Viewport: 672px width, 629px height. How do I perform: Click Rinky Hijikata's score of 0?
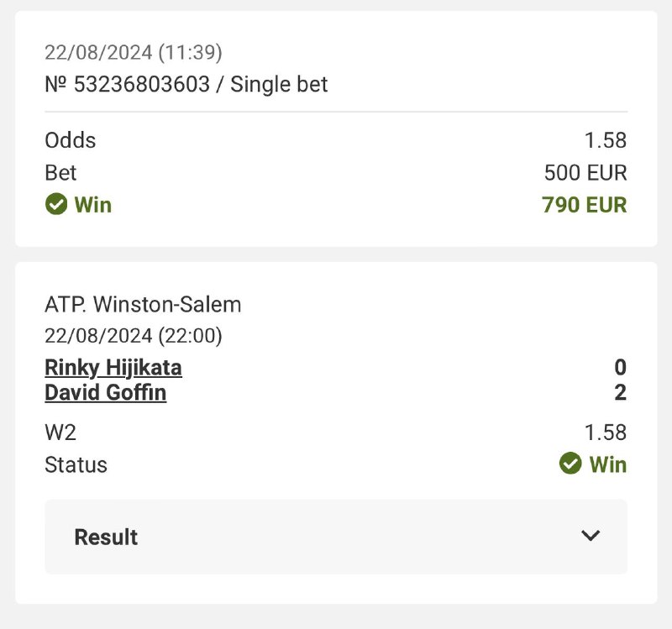(620, 367)
